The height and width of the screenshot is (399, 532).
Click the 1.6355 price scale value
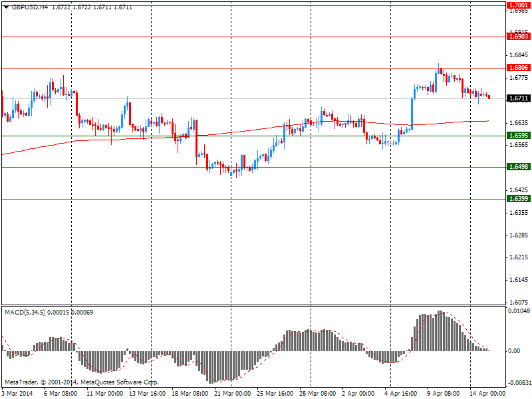click(519, 213)
